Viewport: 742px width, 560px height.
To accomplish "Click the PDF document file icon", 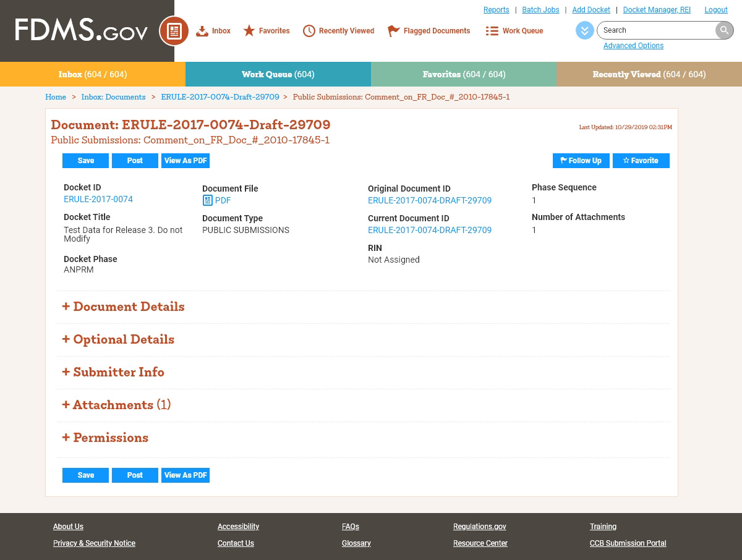I will [208, 200].
